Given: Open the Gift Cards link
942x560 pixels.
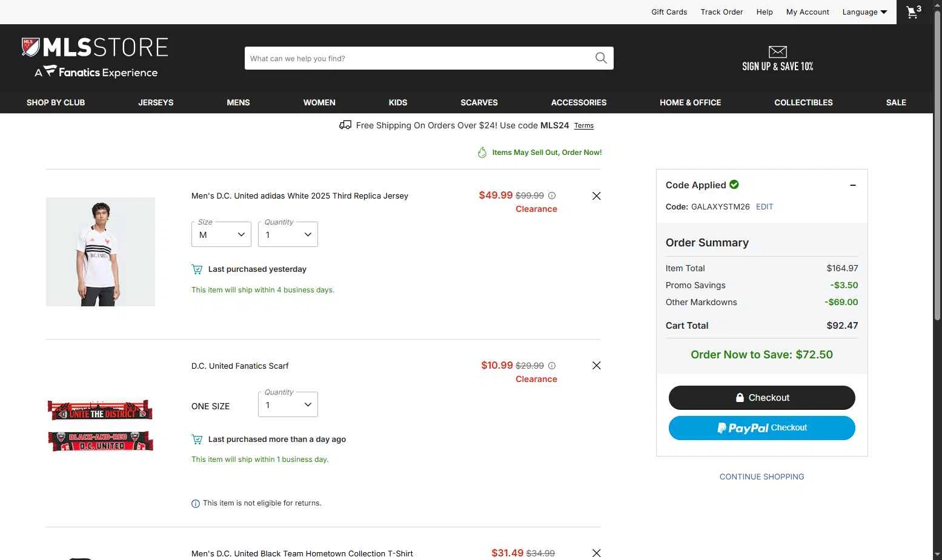Looking at the screenshot, I should (x=669, y=12).
